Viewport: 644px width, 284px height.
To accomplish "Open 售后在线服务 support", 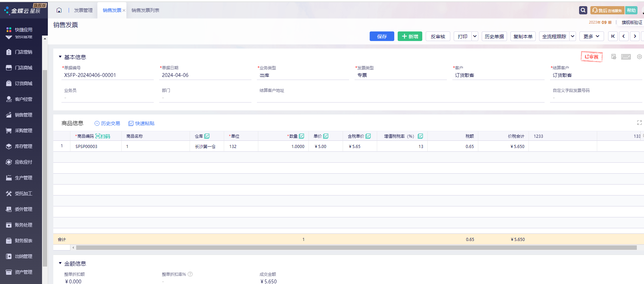I will coord(607,10).
